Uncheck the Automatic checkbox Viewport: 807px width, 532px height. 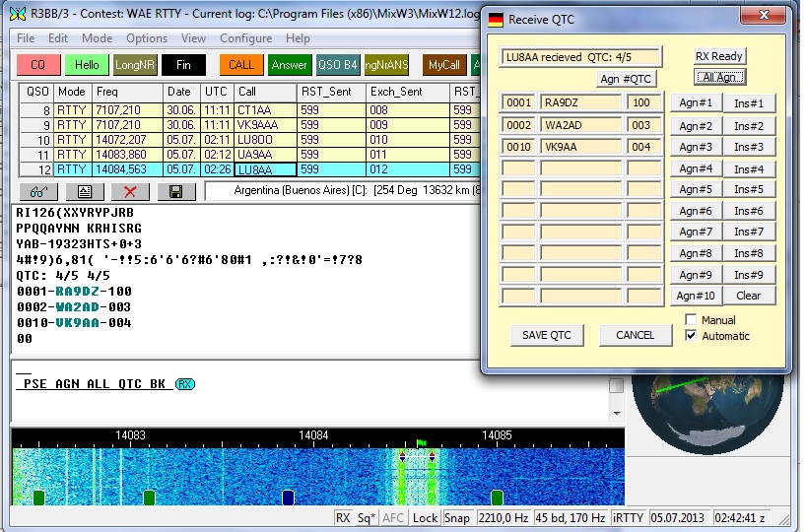click(x=691, y=336)
